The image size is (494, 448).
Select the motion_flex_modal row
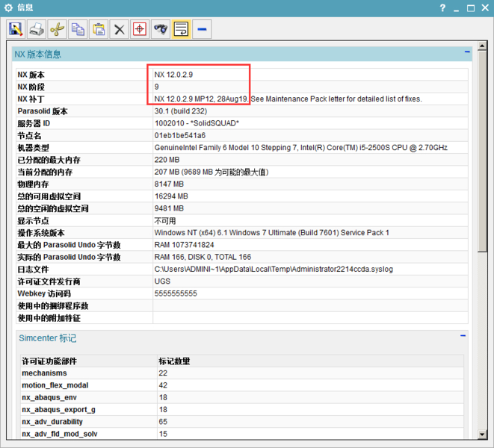243,385
